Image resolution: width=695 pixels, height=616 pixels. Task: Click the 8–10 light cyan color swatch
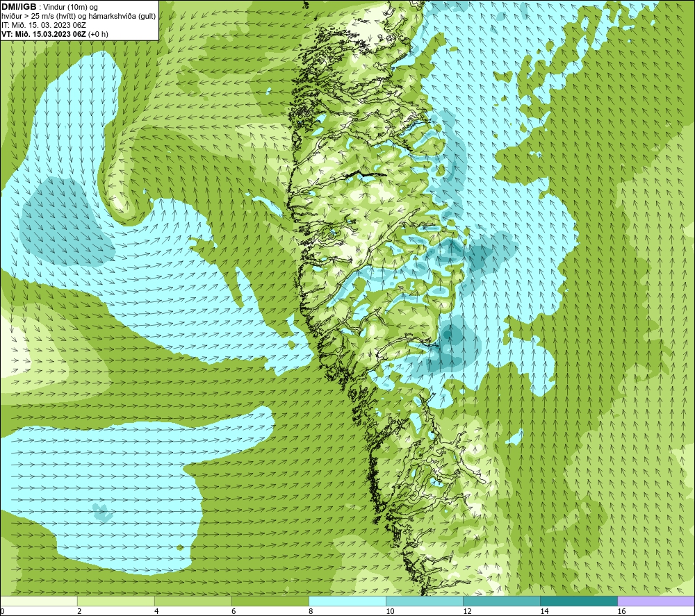point(347,601)
